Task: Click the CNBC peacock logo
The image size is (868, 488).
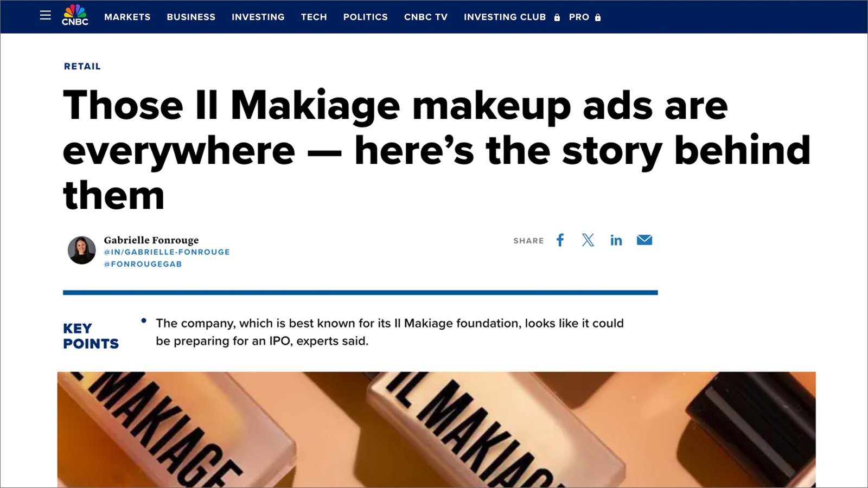Action: 75,15
